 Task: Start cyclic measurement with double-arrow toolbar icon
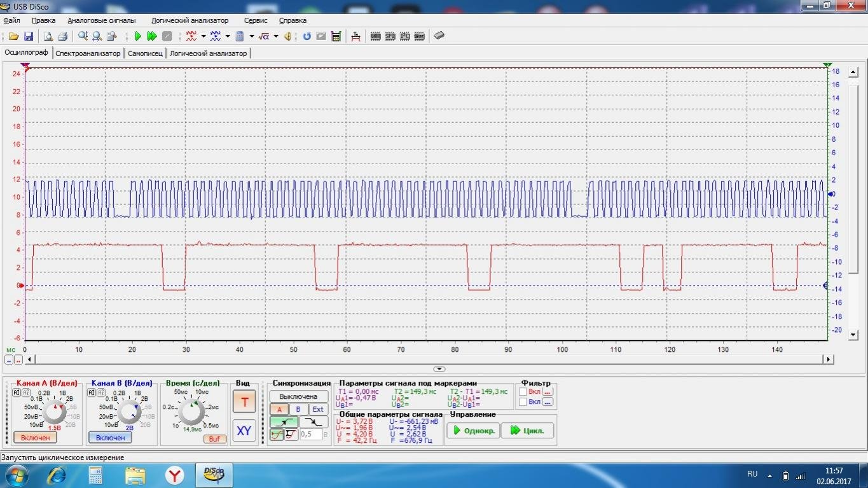pos(152,36)
